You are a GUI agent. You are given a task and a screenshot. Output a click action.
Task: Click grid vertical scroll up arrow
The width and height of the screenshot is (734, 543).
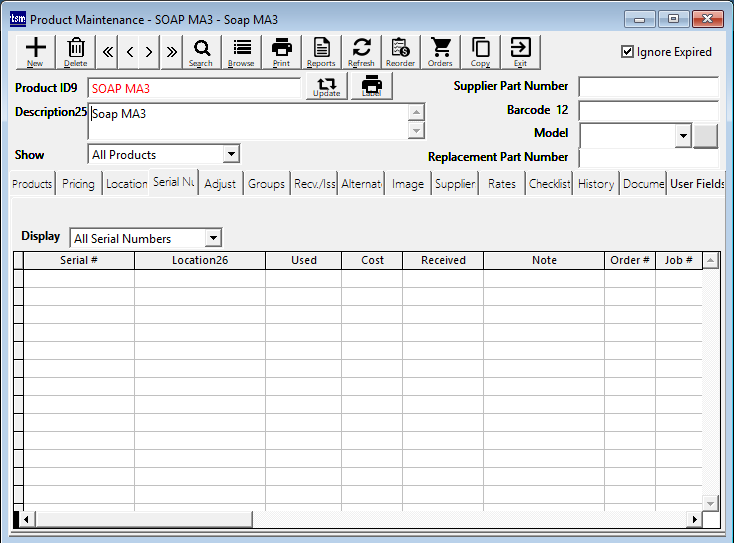click(711, 260)
